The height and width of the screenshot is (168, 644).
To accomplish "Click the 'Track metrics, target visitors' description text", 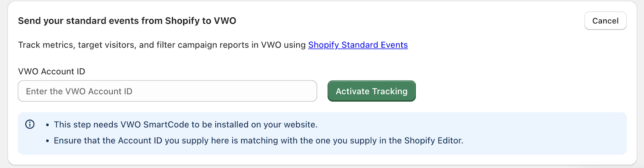I will tap(162, 45).
